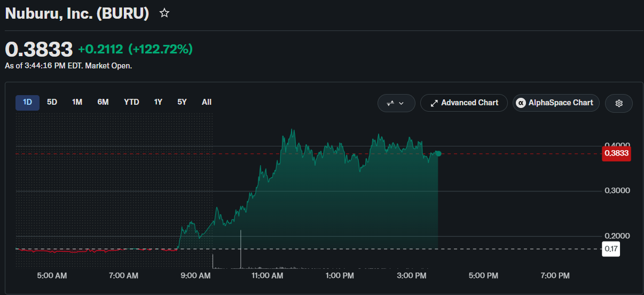Select the 6M range tab

point(103,102)
